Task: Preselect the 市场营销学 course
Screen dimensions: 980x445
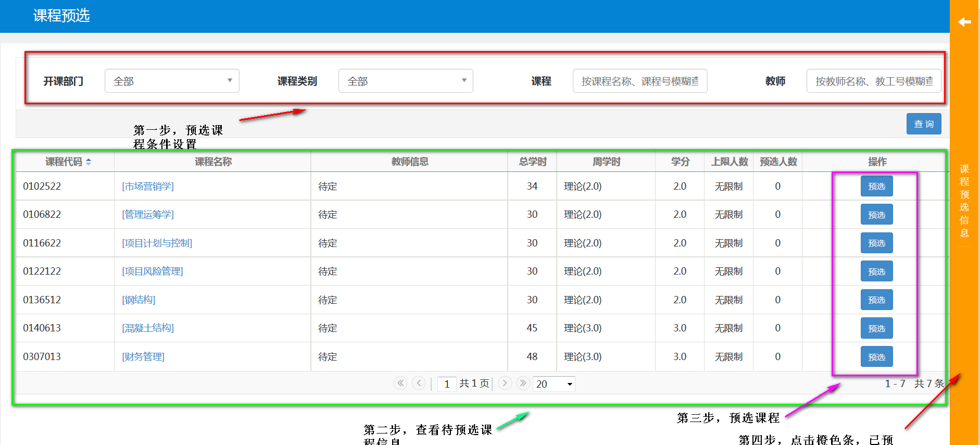Action: [876, 187]
